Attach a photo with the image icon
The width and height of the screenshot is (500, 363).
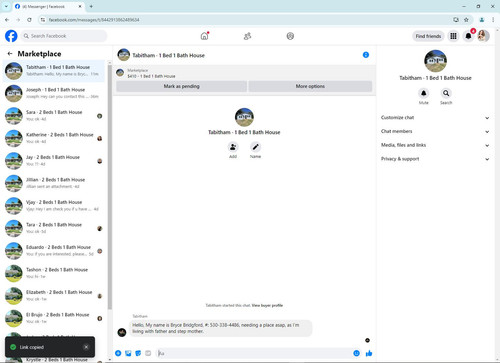click(x=128, y=353)
